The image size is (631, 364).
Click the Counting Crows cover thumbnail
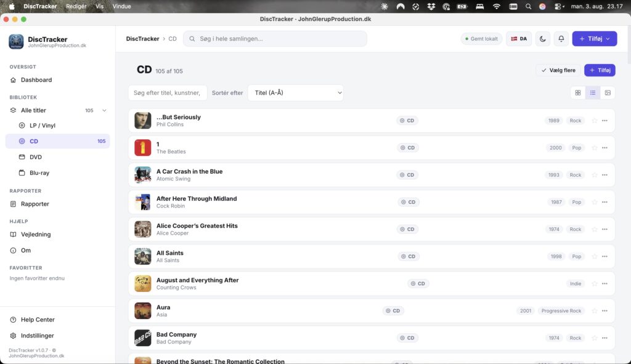tap(142, 283)
